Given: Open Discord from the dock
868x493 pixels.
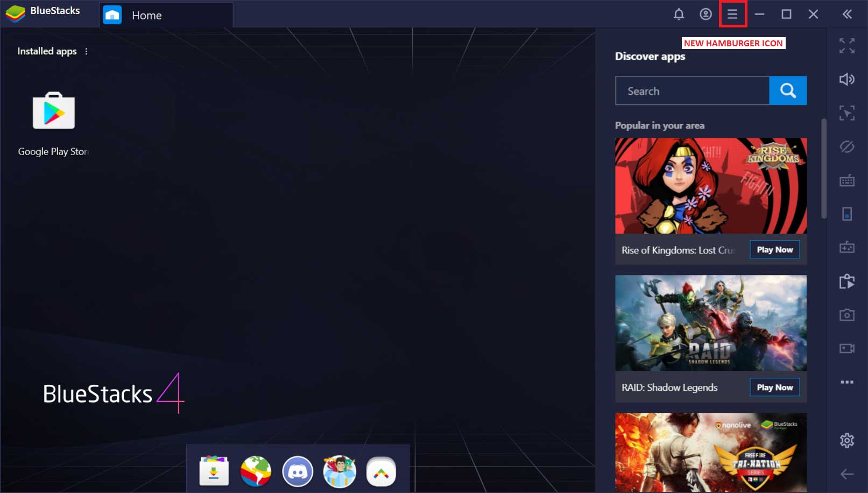Looking at the screenshot, I should click(x=298, y=471).
